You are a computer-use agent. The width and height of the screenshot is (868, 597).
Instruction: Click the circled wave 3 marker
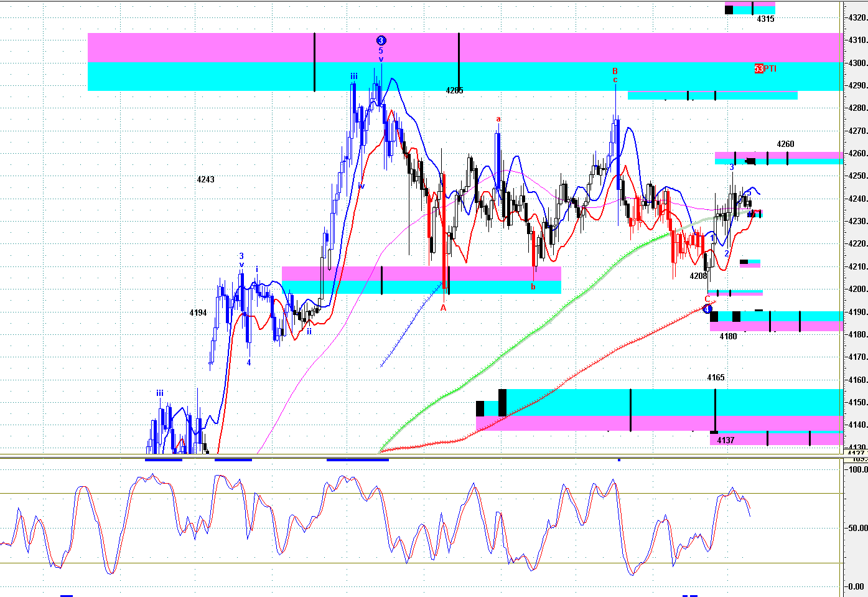(x=381, y=40)
